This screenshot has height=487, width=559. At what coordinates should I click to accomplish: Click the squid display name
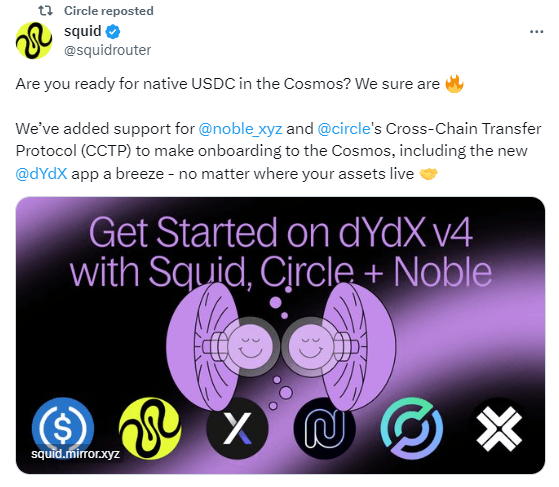83,31
